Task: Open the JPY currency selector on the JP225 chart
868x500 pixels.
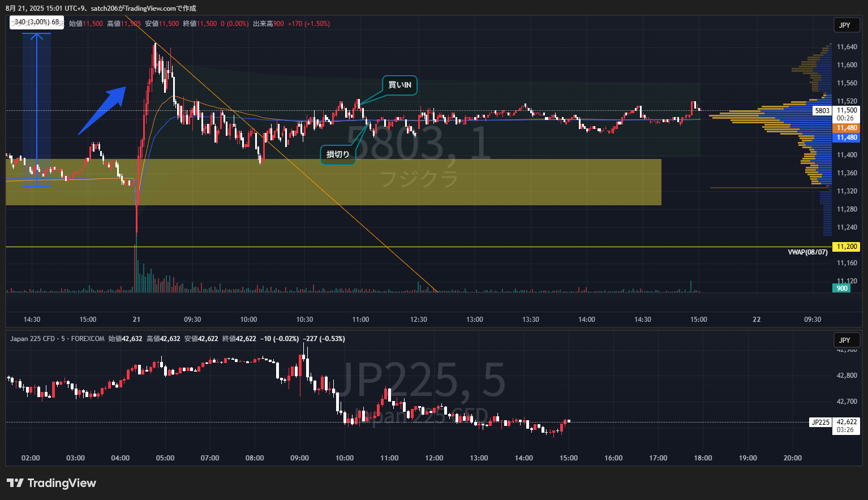Action: (x=846, y=340)
